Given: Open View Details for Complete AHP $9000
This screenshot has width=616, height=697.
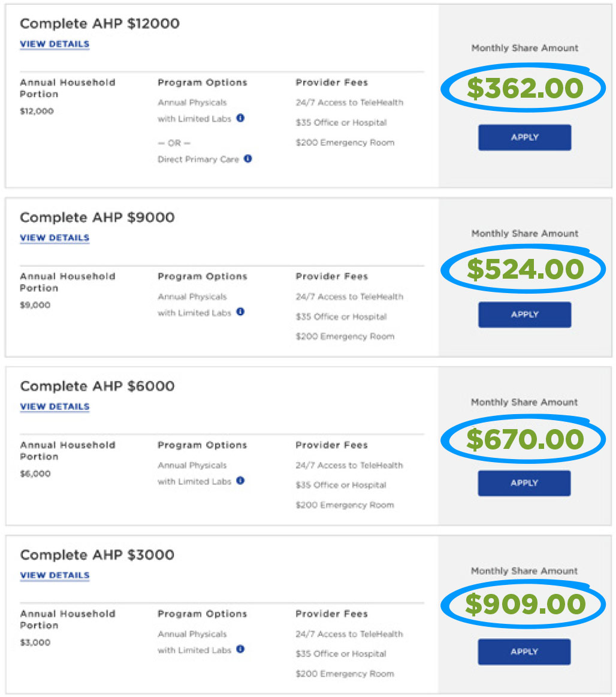Looking at the screenshot, I should pos(55,238).
